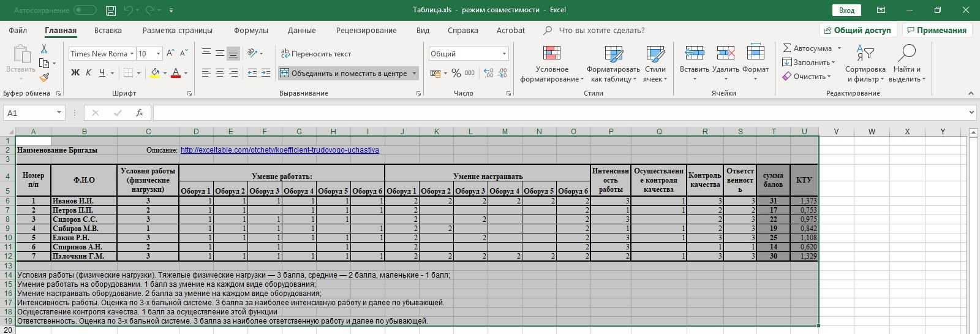Toggle align left icon
Viewport: 980px width, 334px height.
point(206,73)
